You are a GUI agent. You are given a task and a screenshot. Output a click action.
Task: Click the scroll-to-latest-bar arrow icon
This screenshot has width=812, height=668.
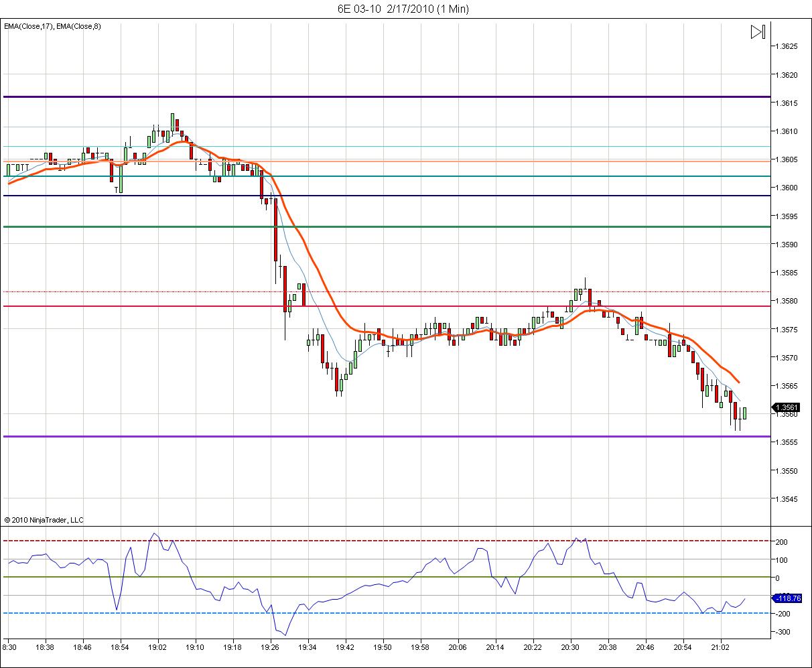pos(758,31)
